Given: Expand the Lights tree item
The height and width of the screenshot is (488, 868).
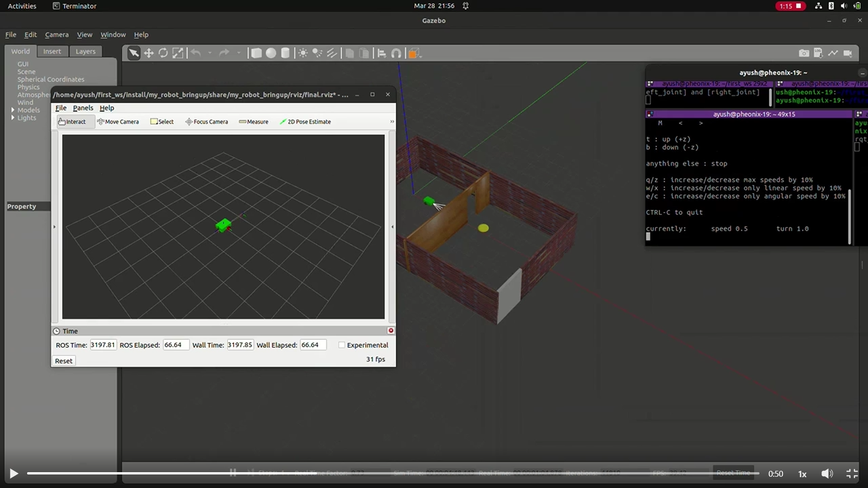Looking at the screenshot, I should click(x=13, y=117).
